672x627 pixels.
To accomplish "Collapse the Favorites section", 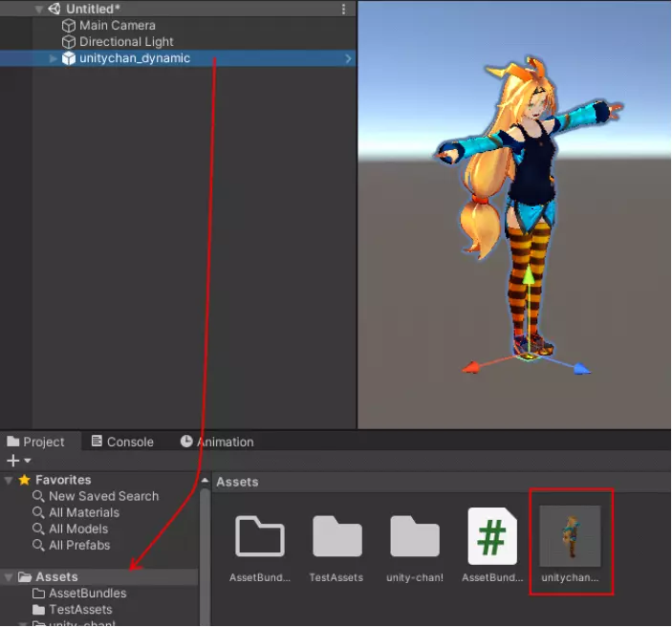I will (9, 480).
